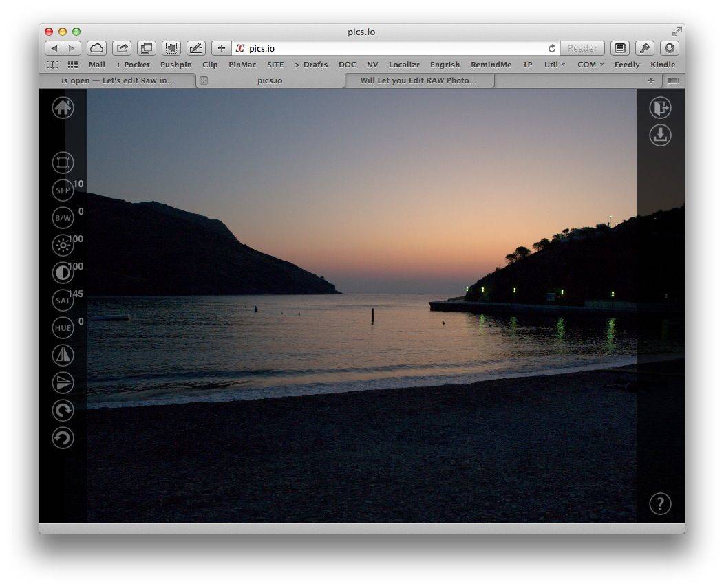The image size is (724, 588).
Task: Open the Contrast adjustment
Action: pos(63,272)
